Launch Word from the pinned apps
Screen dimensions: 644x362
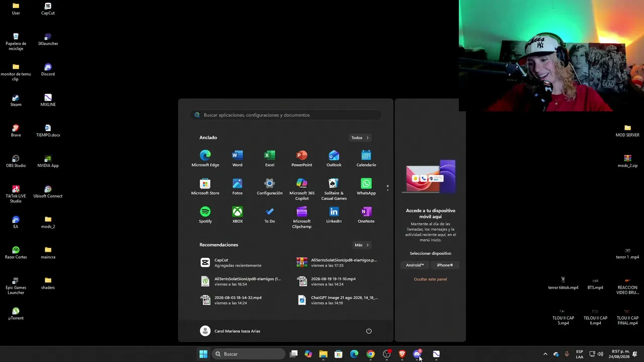[x=237, y=158]
